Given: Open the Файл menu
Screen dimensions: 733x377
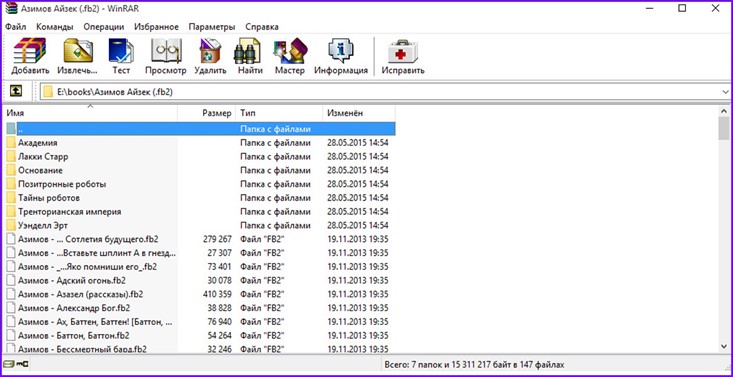Looking at the screenshot, I should [15, 27].
